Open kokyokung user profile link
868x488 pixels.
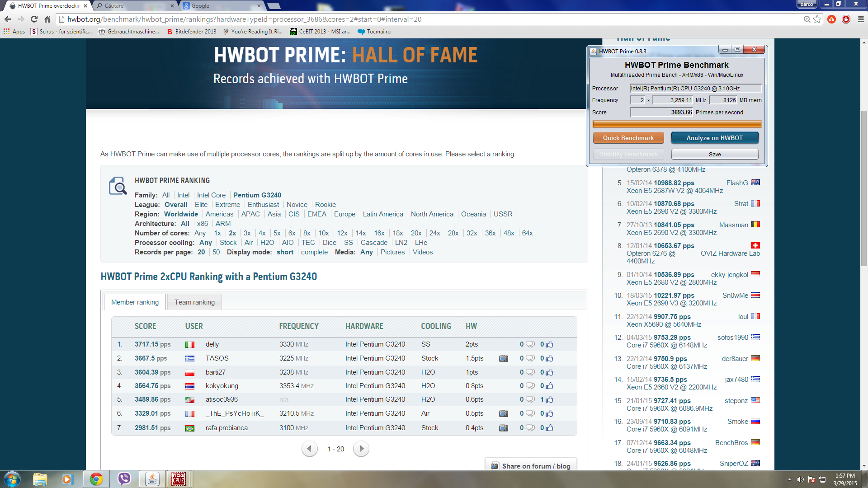[222, 386]
